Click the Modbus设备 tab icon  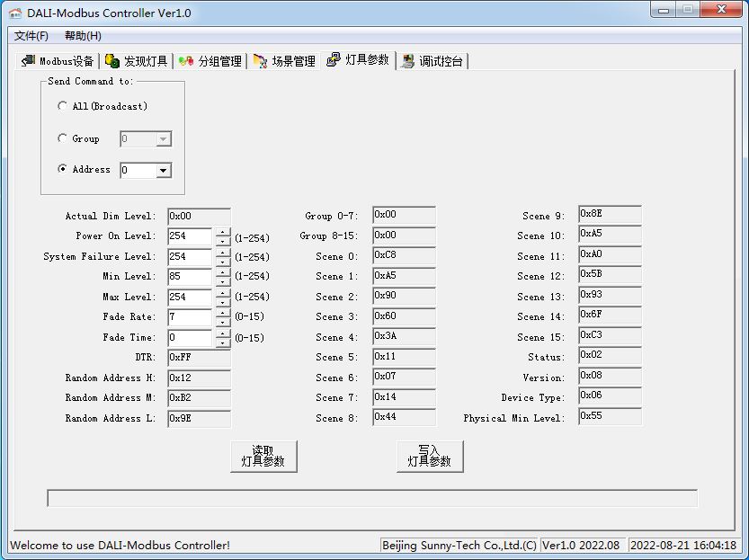coord(28,60)
